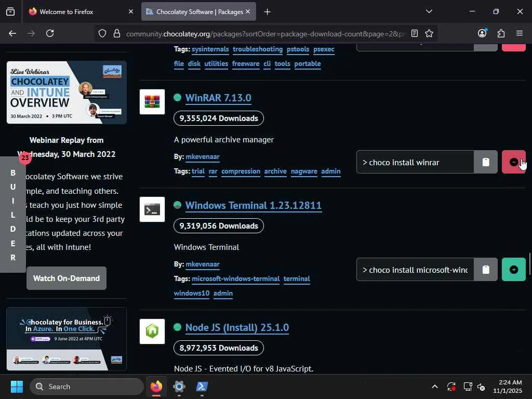View Windows Terminal maintainer mkevenaar profile
The width and height of the screenshot is (532, 399).
[203, 264]
